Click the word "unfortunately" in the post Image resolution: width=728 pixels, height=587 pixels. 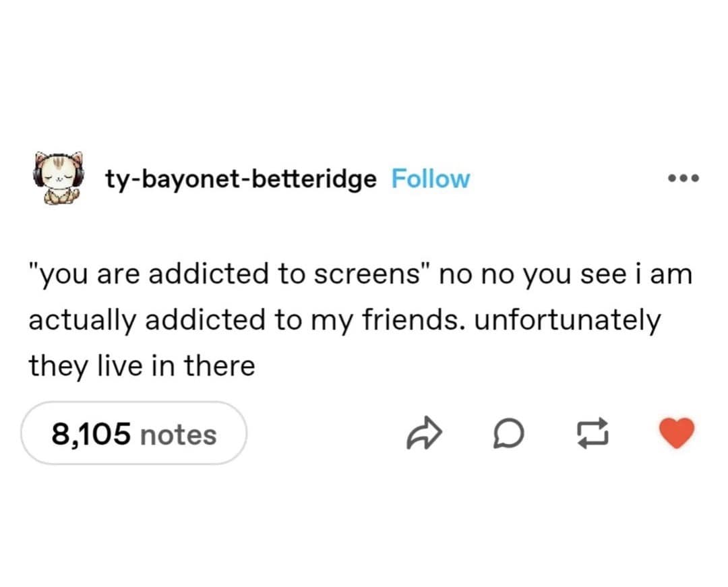566,321
